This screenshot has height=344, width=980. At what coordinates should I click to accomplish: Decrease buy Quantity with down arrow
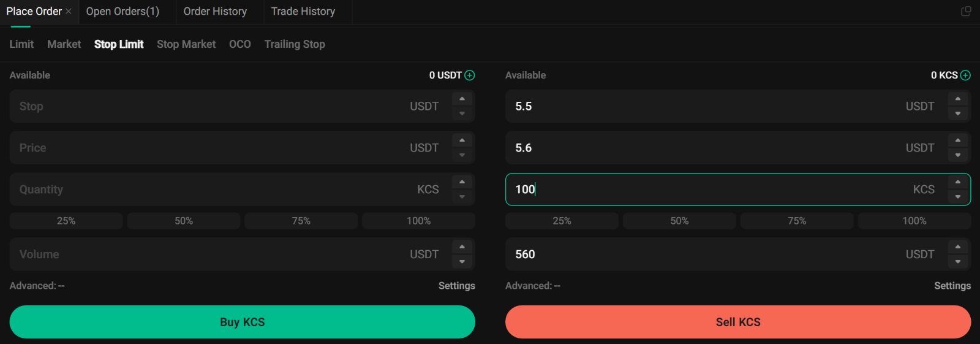click(462, 197)
